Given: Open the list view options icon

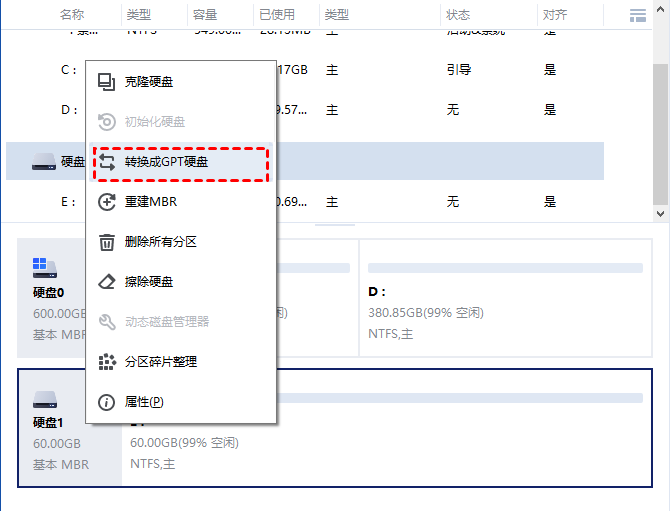Looking at the screenshot, I should (x=638, y=15).
